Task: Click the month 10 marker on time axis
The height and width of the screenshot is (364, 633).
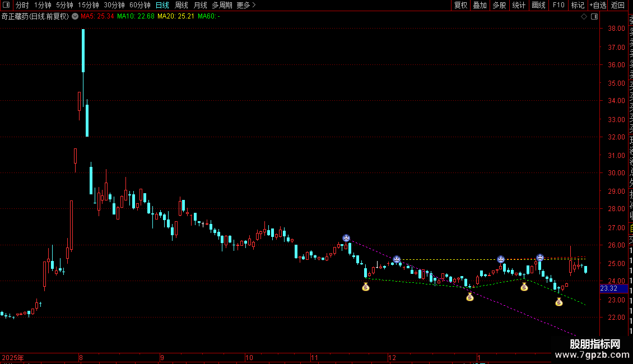Action: click(249, 357)
